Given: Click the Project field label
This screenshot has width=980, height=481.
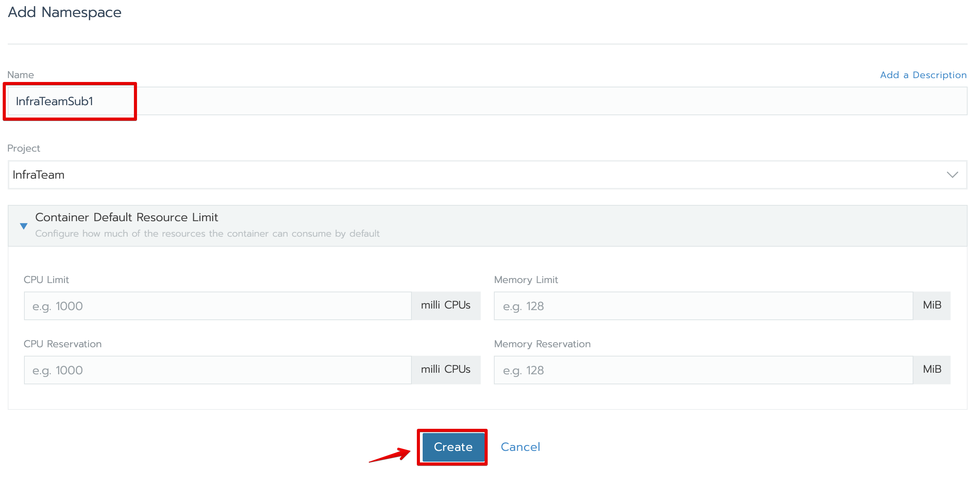Looking at the screenshot, I should 24,148.
